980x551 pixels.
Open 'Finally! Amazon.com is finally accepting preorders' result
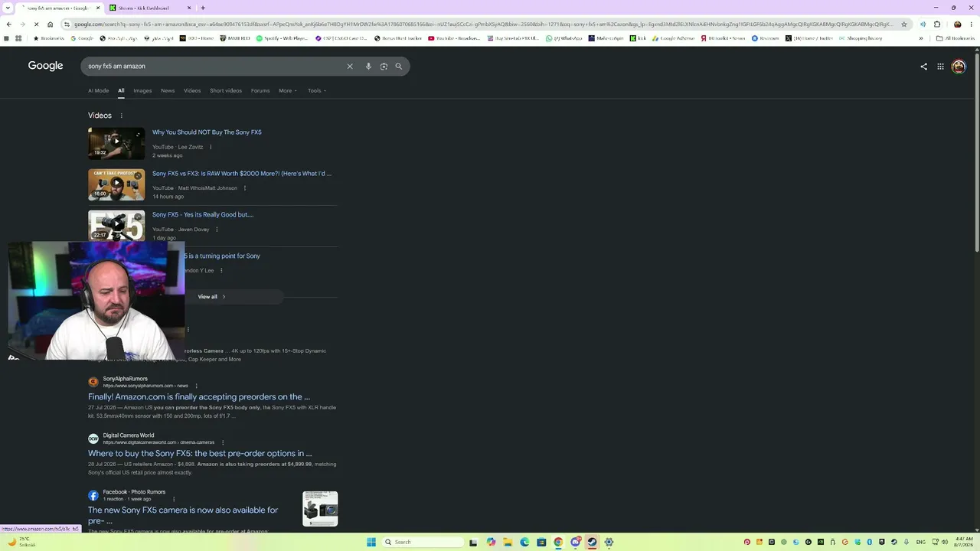[x=199, y=397]
